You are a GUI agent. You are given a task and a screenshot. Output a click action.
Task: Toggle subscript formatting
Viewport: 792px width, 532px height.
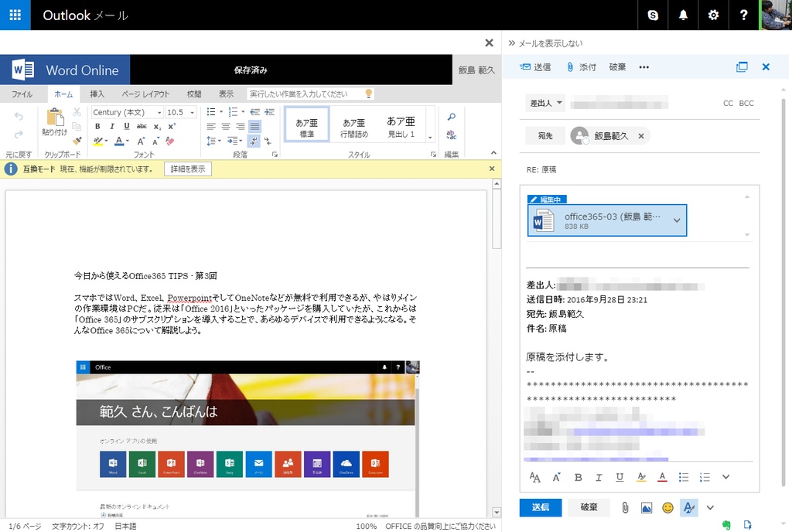tap(158, 126)
